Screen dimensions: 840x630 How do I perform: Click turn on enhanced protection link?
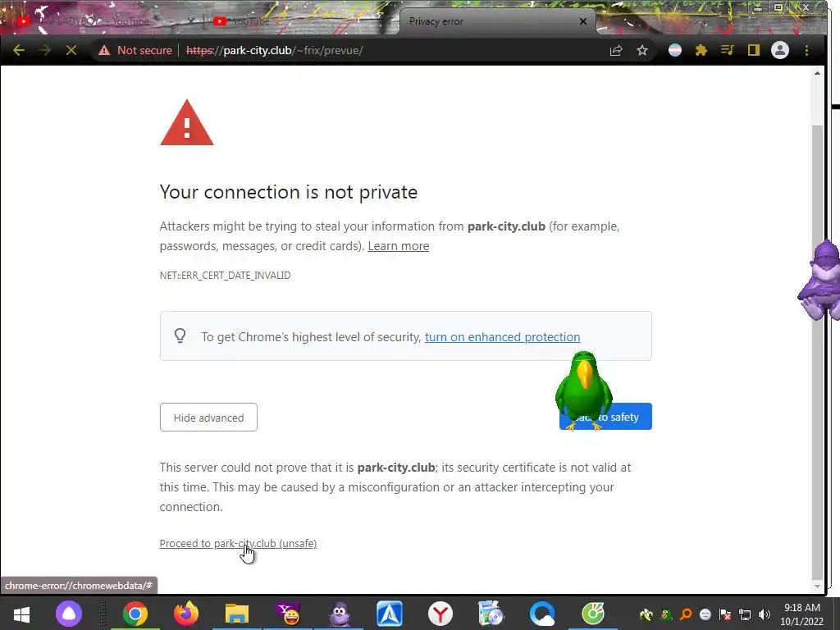(503, 337)
